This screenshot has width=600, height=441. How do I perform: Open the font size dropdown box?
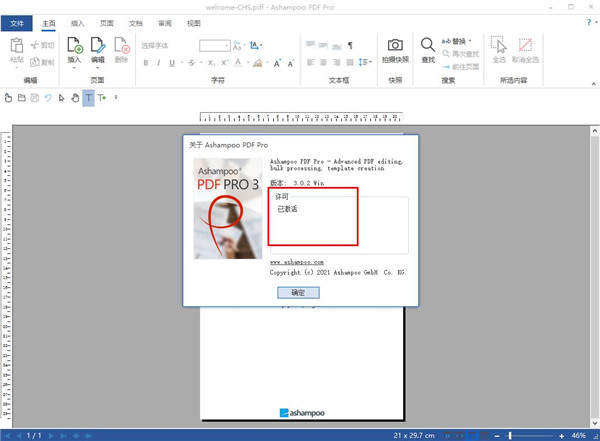[214, 45]
